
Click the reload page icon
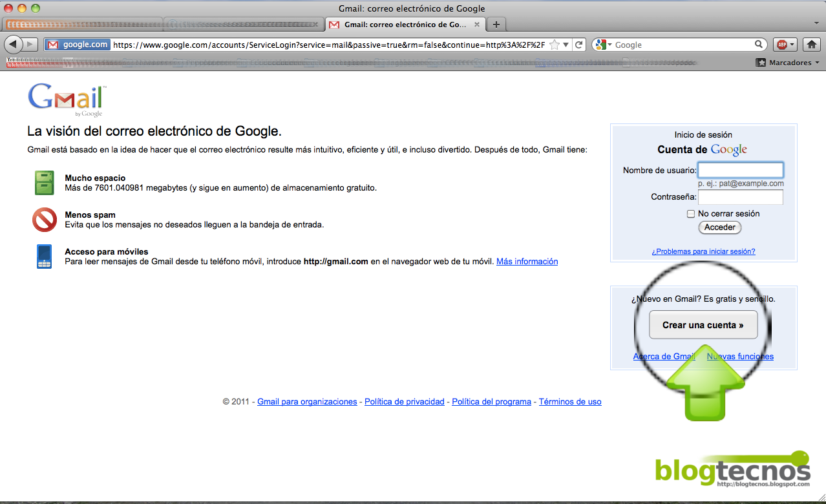(577, 44)
